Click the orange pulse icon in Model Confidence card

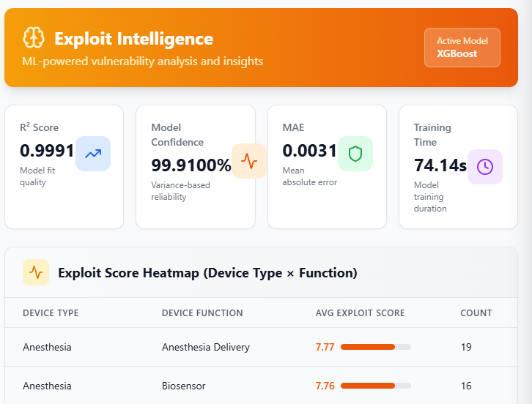(x=249, y=161)
